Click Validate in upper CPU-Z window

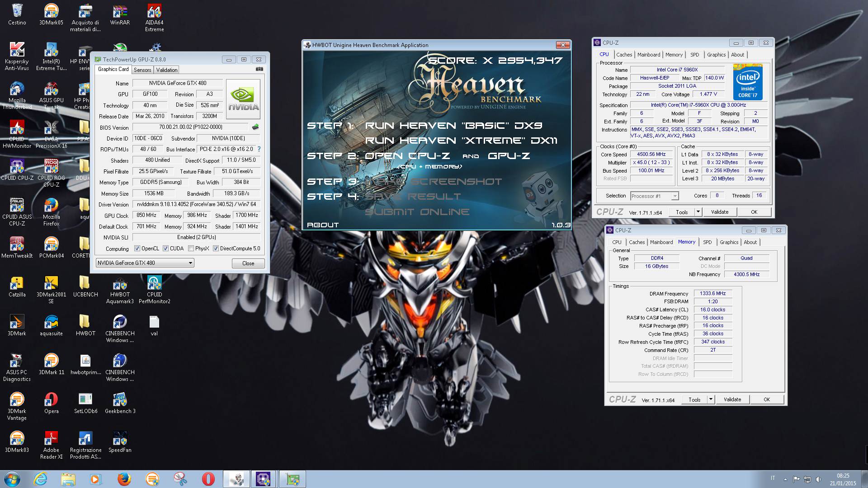(x=720, y=212)
